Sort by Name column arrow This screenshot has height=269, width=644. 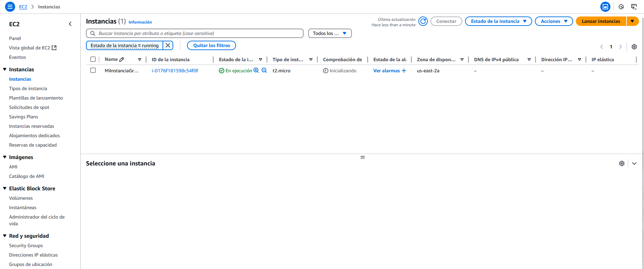[x=140, y=60]
